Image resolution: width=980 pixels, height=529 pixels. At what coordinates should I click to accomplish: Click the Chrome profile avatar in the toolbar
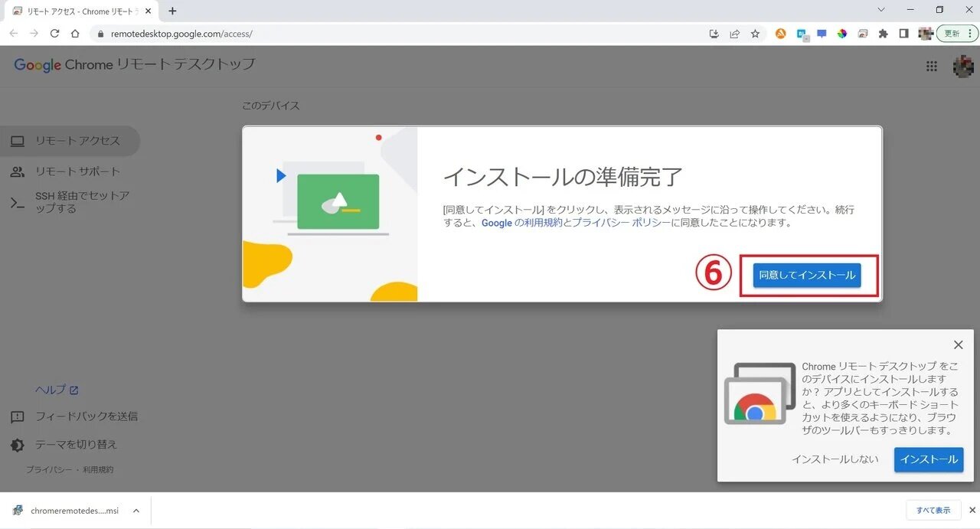pos(925,34)
